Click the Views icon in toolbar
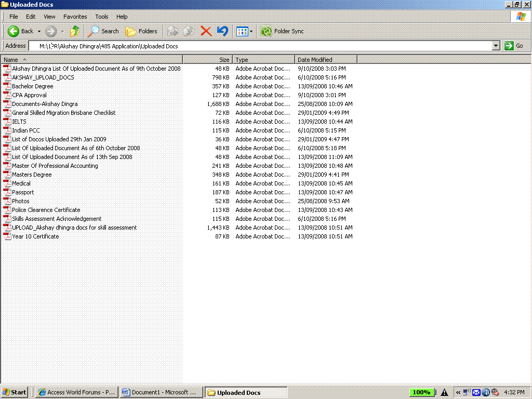 tap(242, 32)
